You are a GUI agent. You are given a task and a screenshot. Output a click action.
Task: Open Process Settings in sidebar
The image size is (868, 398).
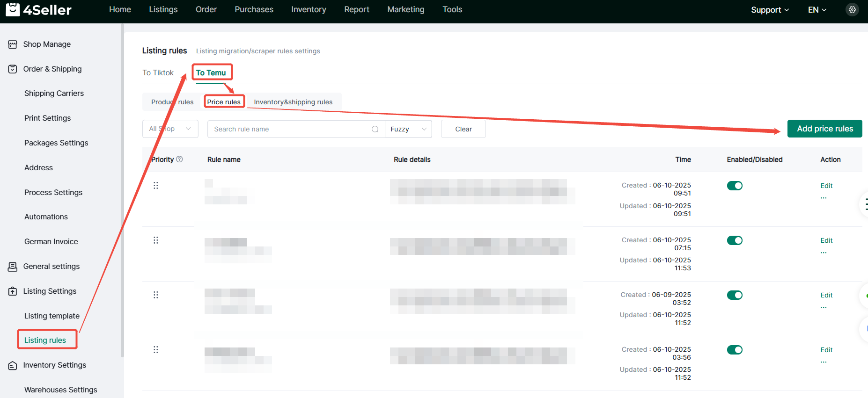tap(53, 193)
